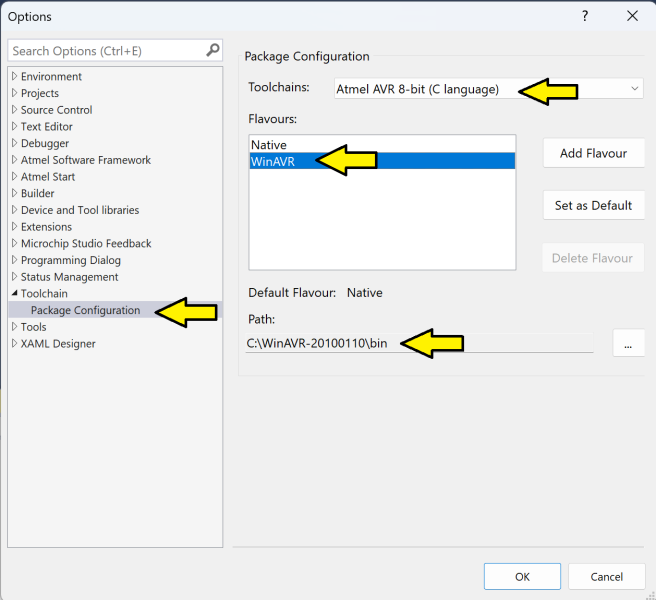Confirm settings with OK button

click(x=522, y=576)
